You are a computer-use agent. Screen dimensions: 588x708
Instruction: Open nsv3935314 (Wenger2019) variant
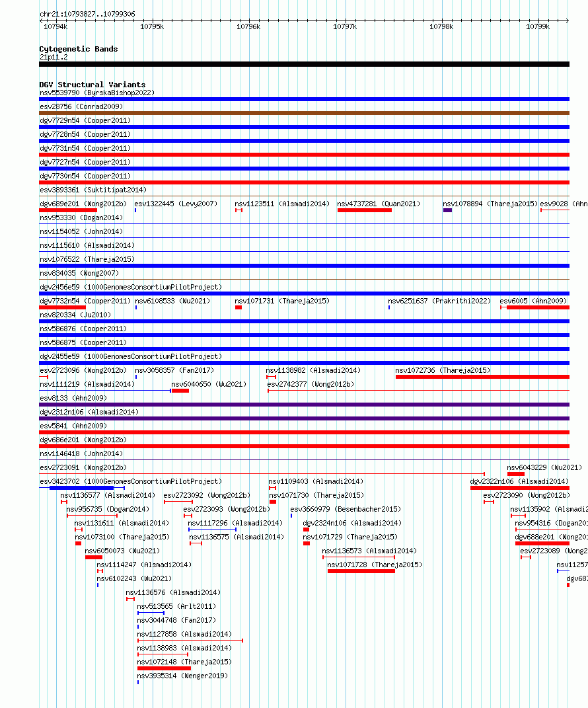182,676
